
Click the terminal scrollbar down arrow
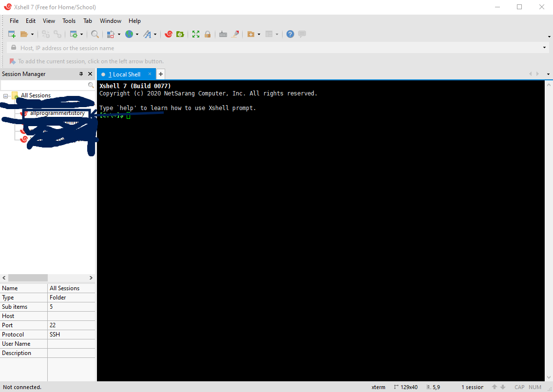tap(549, 377)
